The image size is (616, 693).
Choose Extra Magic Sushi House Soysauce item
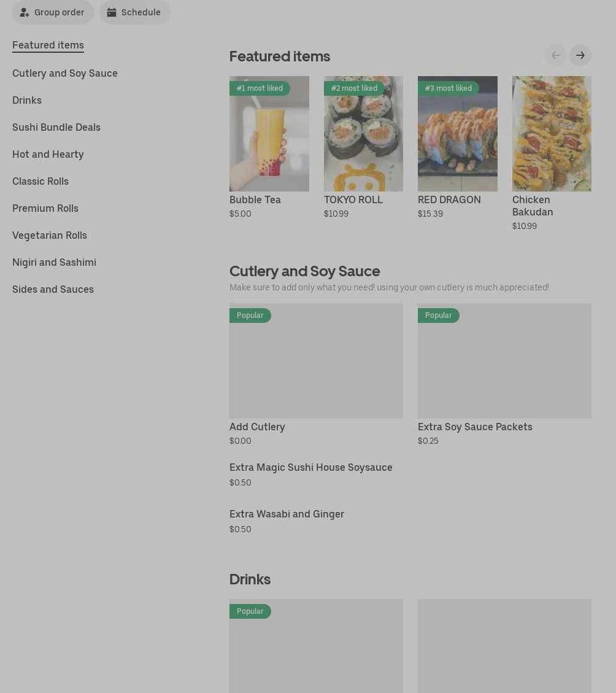click(x=310, y=468)
